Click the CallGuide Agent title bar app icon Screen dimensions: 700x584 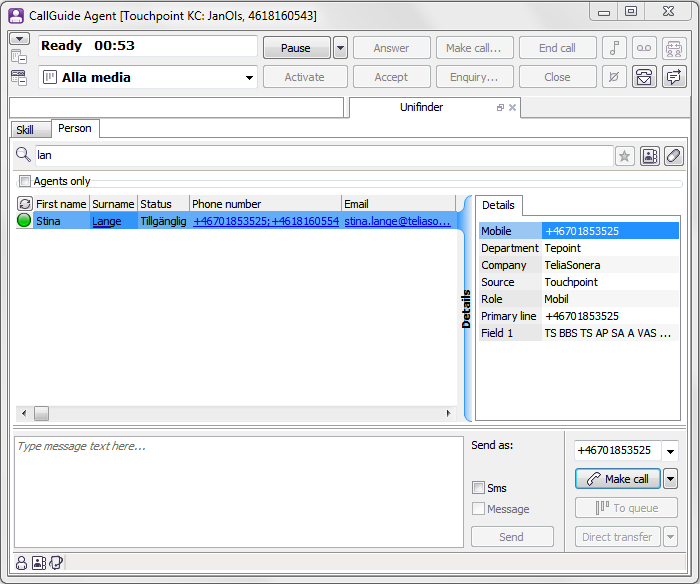[x=16, y=16]
